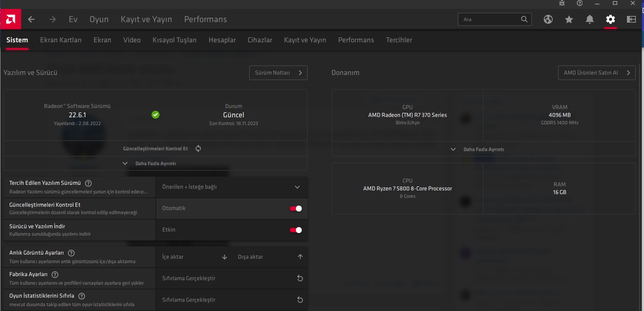Click the 16 GB RAM value
Viewport: 644px width, 311px height.
pyautogui.click(x=560, y=192)
